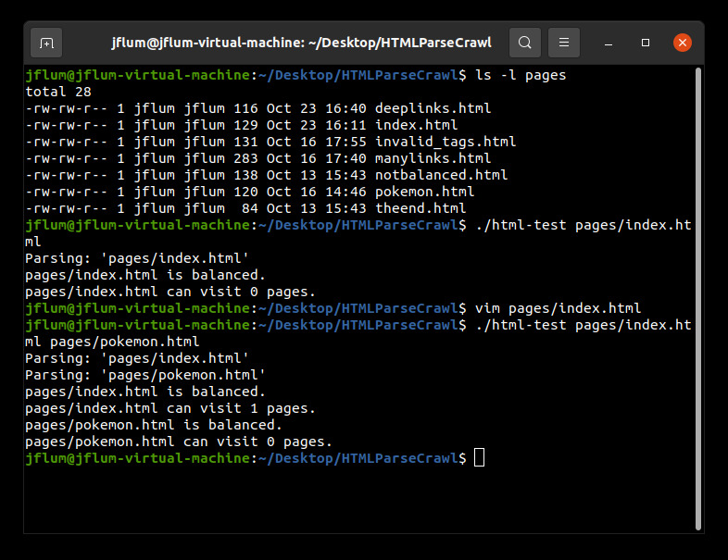Close the terminal window
The image size is (728, 560).
pyautogui.click(x=683, y=43)
